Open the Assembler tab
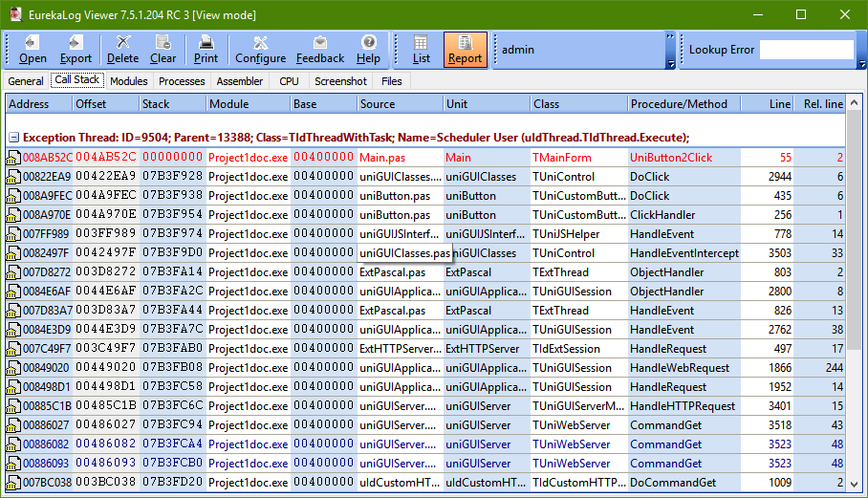Image resolution: width=868 pixels, height=498 pixels. (x=240, y=81)
